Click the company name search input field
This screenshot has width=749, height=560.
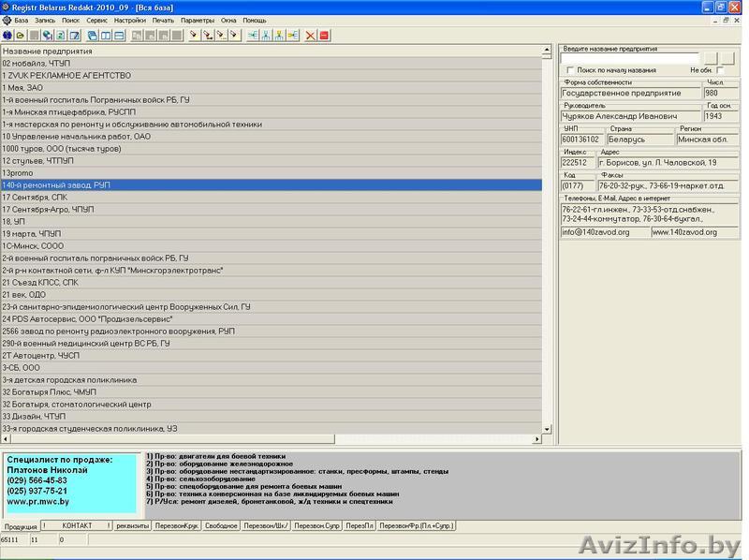click(x=630, y=58)
